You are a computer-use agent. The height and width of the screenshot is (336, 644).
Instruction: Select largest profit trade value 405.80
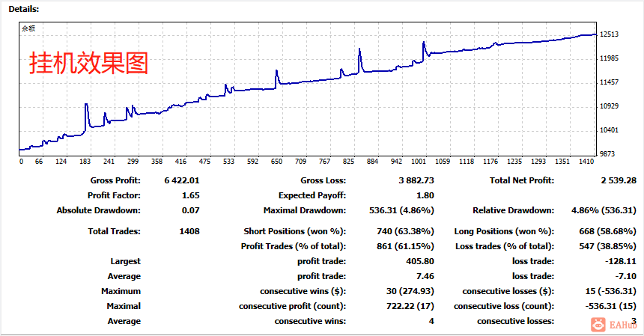(x=420, y=261)
